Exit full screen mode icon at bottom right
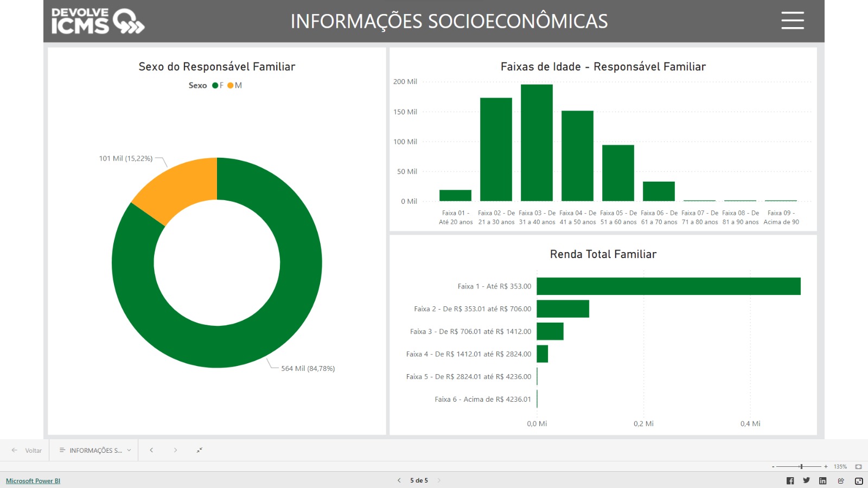868x488 pixels. pos(859,481)
